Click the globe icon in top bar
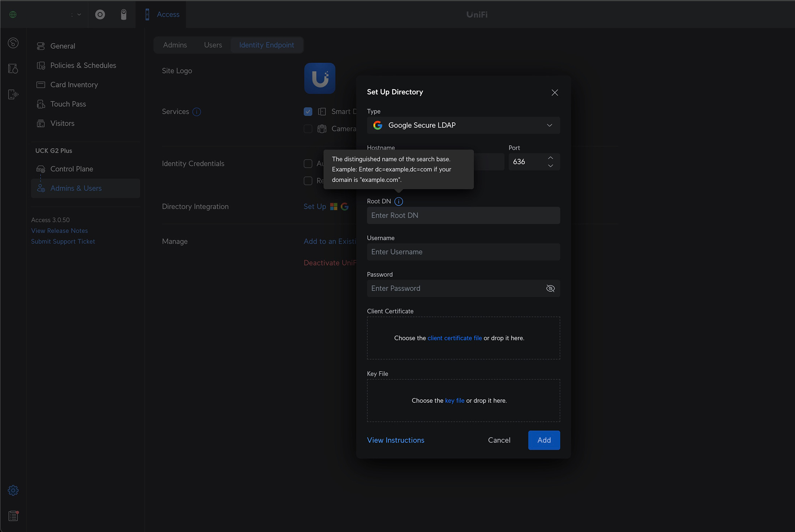 click(x=13, y=14)
